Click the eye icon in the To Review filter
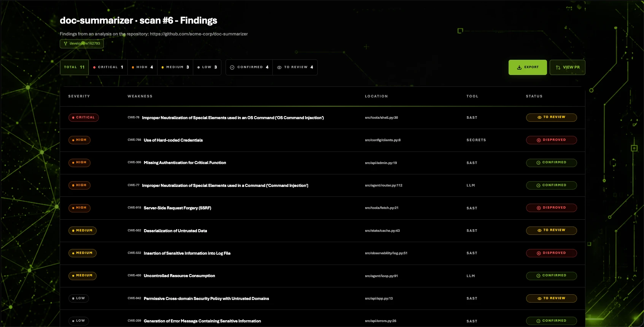This screenshot has height=327, width=644. point(279,67)
